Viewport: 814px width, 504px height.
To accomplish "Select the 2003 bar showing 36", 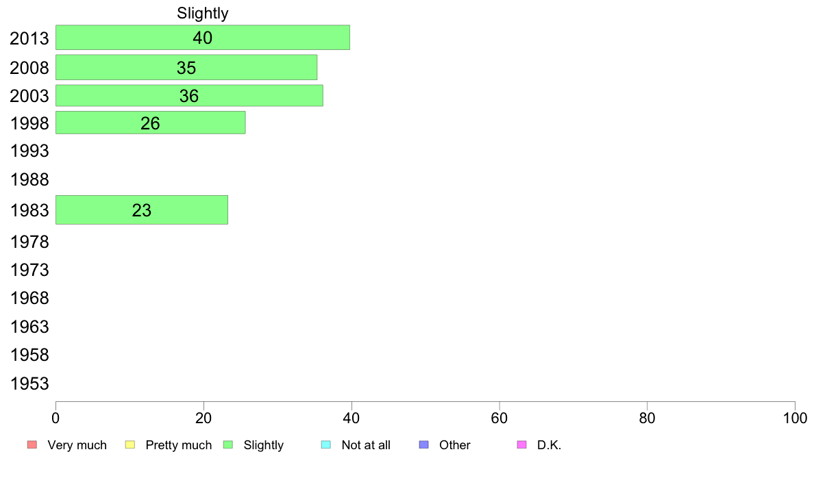I will 189,95.
